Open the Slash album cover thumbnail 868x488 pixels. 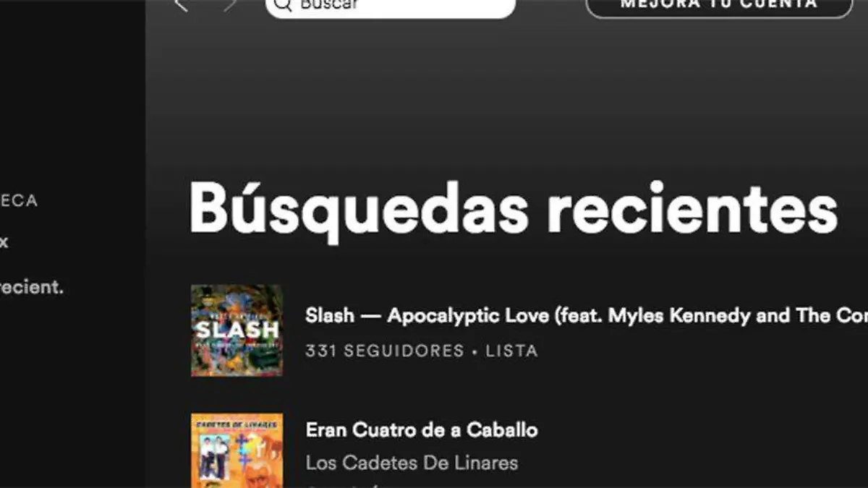click(x=237, y=330)
